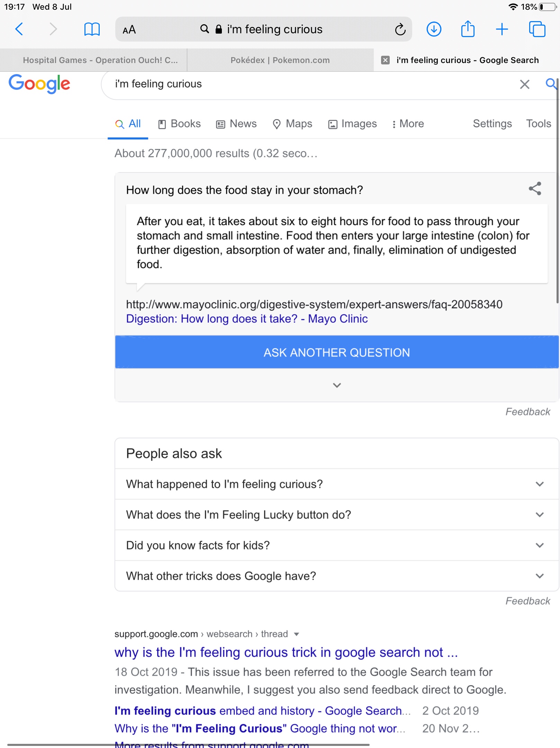This screenshot has width=560, height=748.
Task: Share the stomach fact via share icon
Action: click(x=535, y=189)
